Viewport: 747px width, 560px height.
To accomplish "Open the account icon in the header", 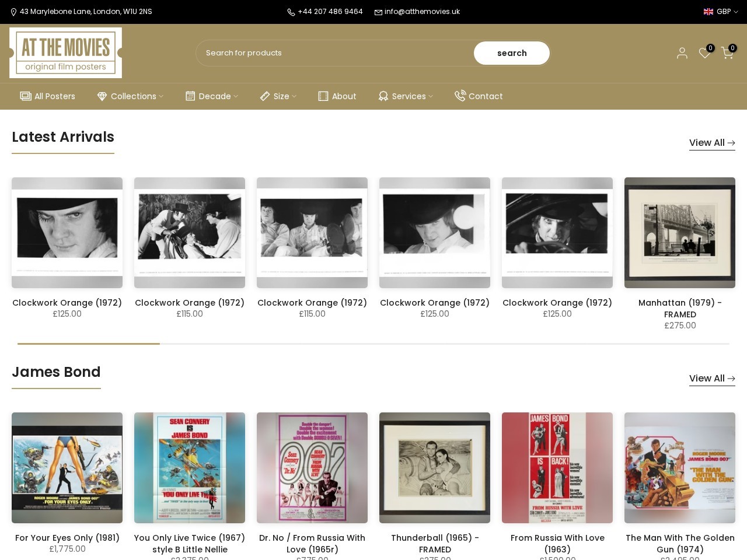I will coord(682,53).
